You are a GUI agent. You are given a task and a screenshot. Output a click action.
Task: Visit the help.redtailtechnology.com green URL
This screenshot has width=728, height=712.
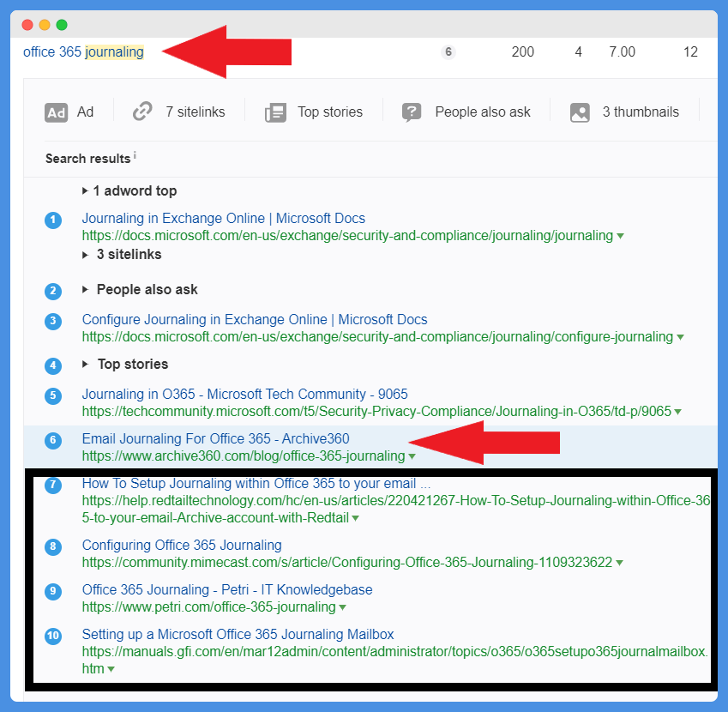[x=396, y=509]
